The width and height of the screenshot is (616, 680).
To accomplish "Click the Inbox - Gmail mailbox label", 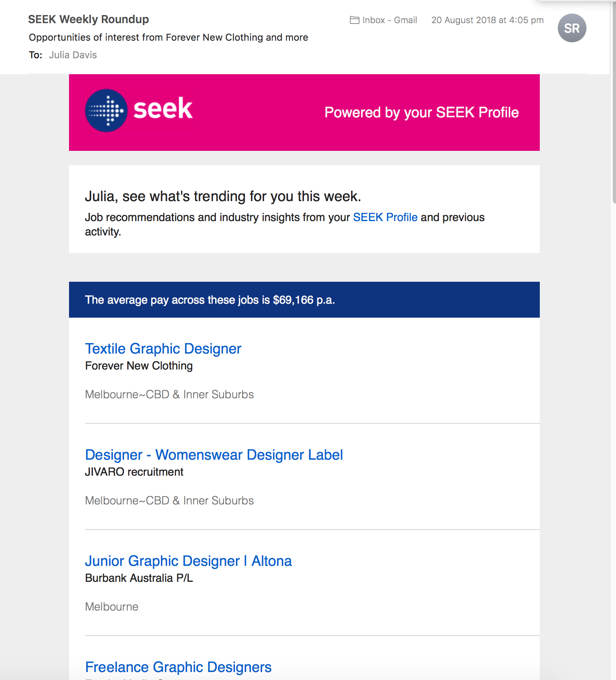I will tap(389, 20).
